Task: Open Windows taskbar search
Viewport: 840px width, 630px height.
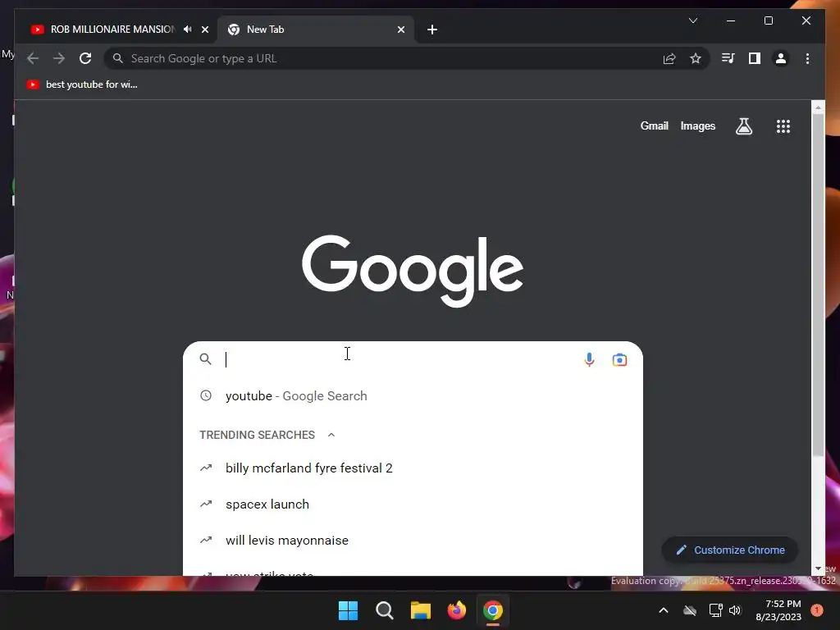Action: point(384,610)
